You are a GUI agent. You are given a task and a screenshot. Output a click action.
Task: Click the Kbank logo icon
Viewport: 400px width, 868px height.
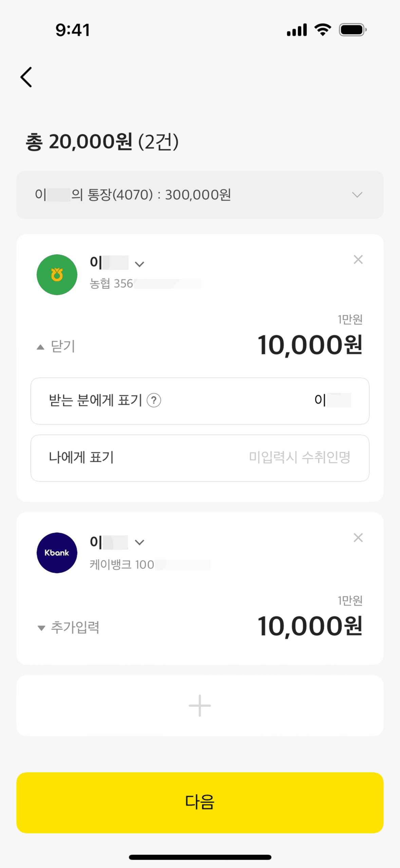click(57, 553)
